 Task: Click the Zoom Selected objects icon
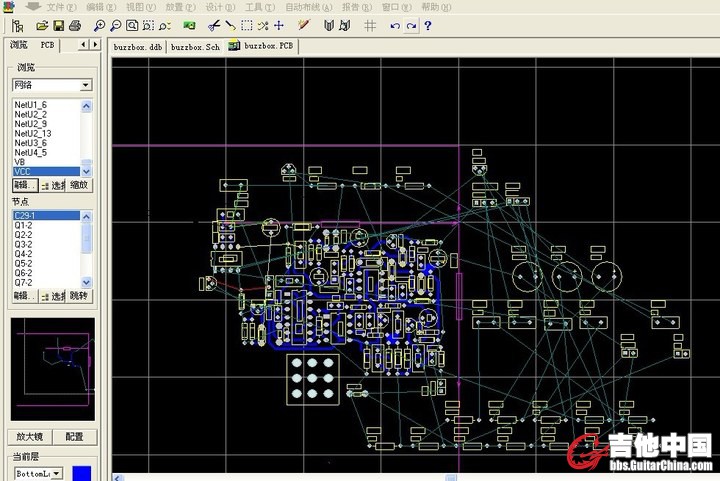click(164, 26)
